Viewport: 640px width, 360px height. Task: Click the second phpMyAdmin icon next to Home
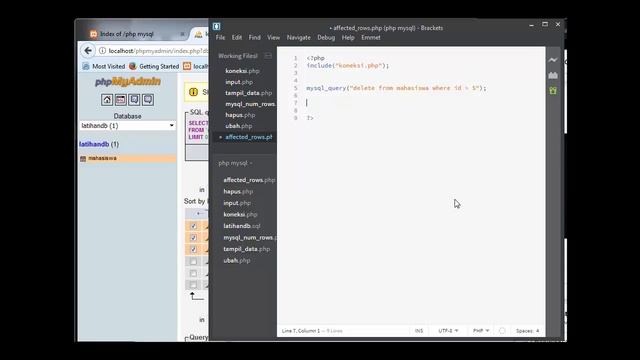click(x=121, y=100)
